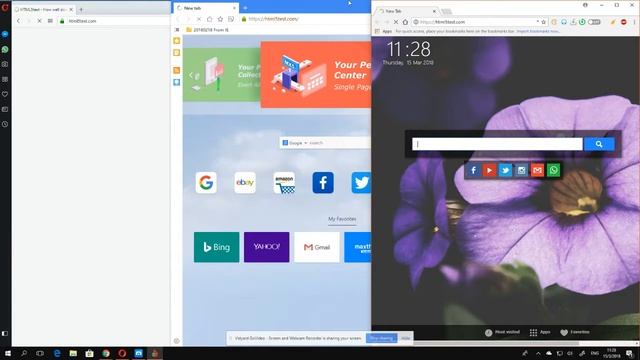Image resolution: width=640 pixels, height=360 pixels.
Task: Open a new tab in Opera
Action: [81, 9]
